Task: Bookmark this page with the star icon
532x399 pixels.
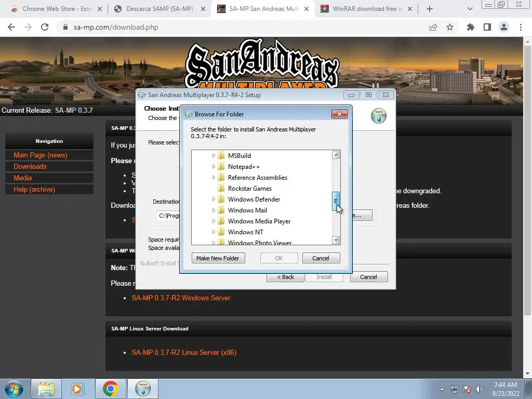Action: tap(450, 27)
